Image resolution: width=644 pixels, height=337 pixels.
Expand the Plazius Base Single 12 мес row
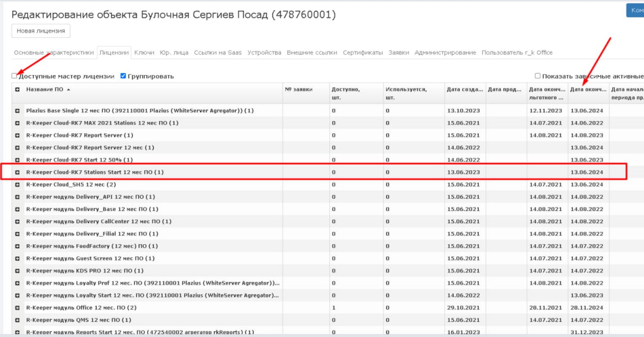pos(17,111)
